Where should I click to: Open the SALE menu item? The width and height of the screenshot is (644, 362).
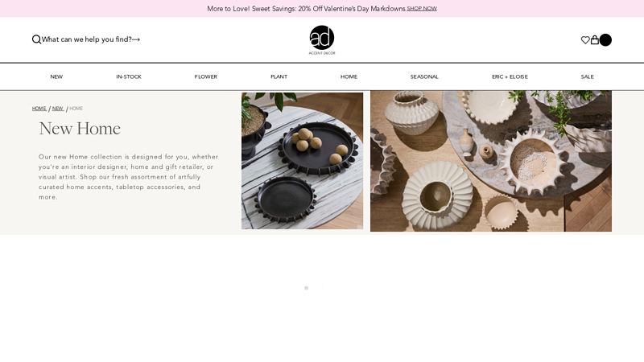click(588, 76)
